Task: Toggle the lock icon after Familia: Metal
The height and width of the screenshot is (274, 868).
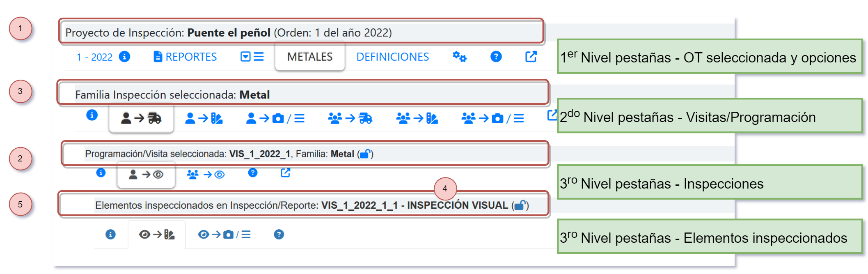Action: (x=365, y=154)
